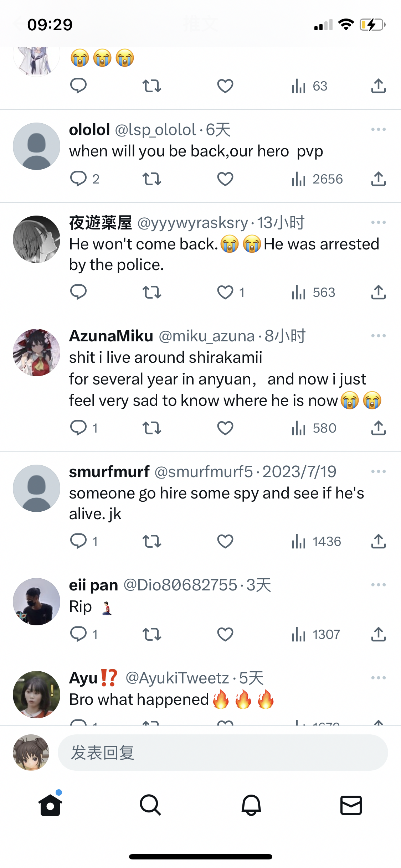Retweet smurfmurf's reply about hiring a spy
The height and width of the screenshot is (868, 401).
click(x=152, y=542)
